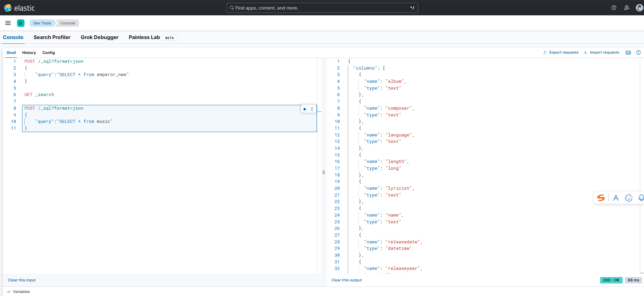
Task: Open the help menu in the dark header
Action: [614, 8]
